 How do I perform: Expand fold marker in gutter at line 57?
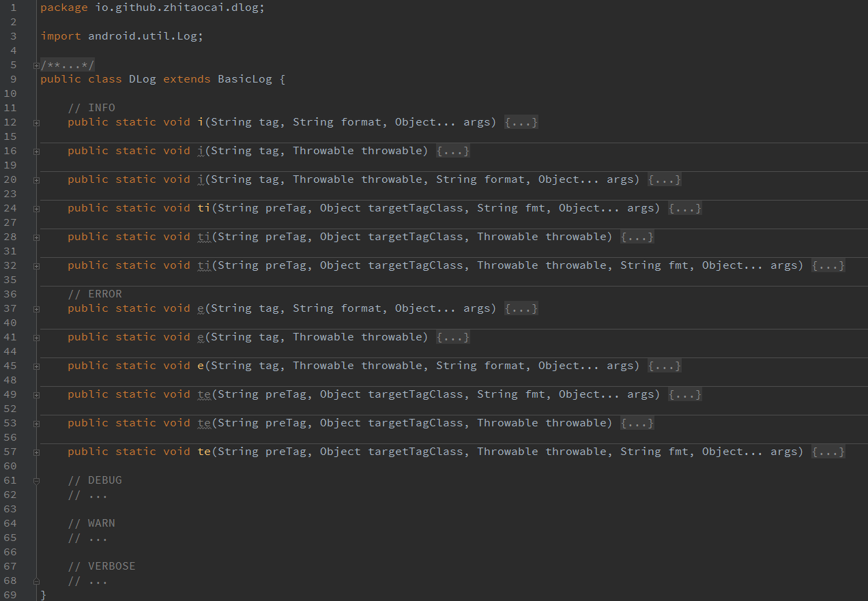tap(36, 452)
